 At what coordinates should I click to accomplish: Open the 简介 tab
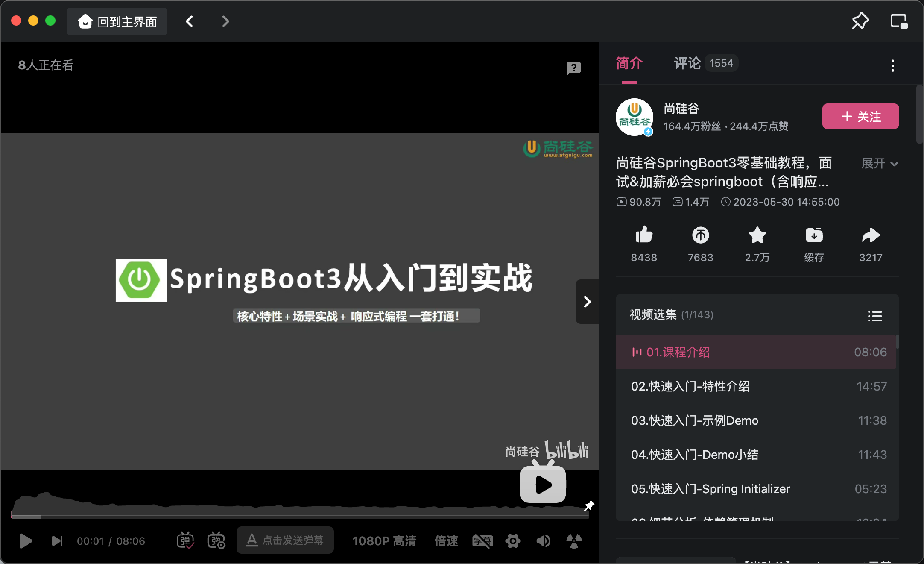tap(629, 63)
